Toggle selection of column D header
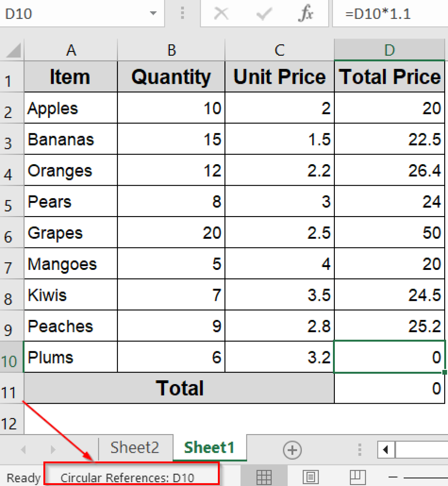 [x=390, y=50]
